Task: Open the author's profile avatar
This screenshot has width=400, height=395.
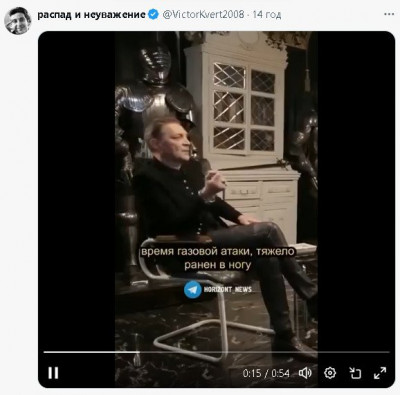Action: [18, 21]
